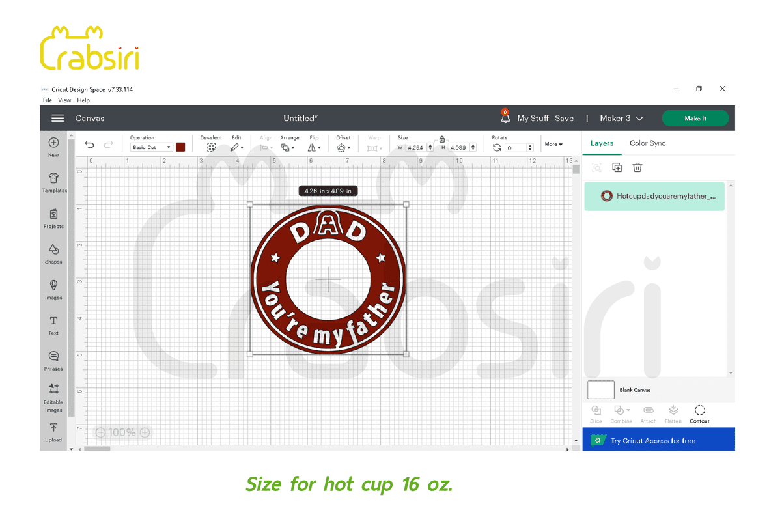This screenshot has width=769, height=532.
Task: Open the Maker 3 machine dropdown
Action: pyautogui.click(x=621, y=118)
